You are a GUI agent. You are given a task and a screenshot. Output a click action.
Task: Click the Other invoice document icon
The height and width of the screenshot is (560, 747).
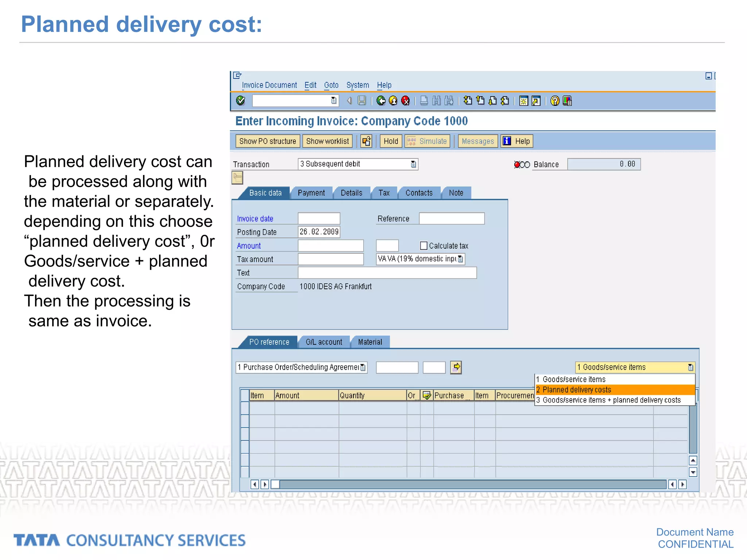366,141
